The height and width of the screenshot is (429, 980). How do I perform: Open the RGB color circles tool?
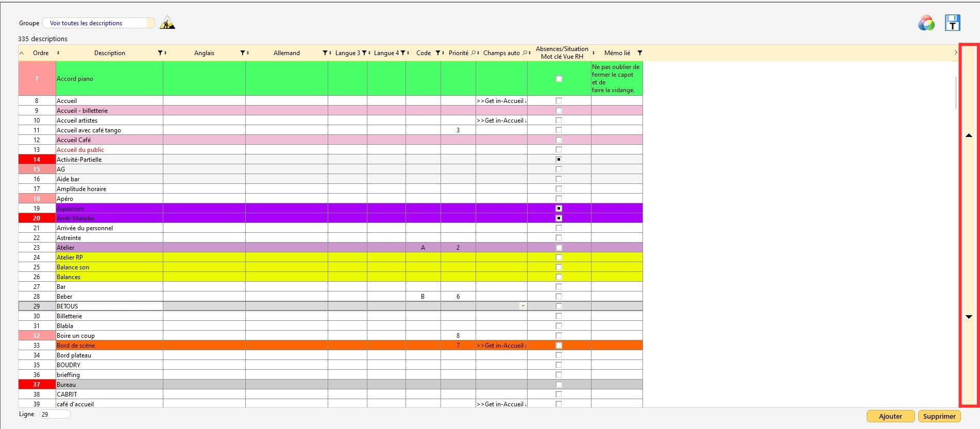[926, 23]
